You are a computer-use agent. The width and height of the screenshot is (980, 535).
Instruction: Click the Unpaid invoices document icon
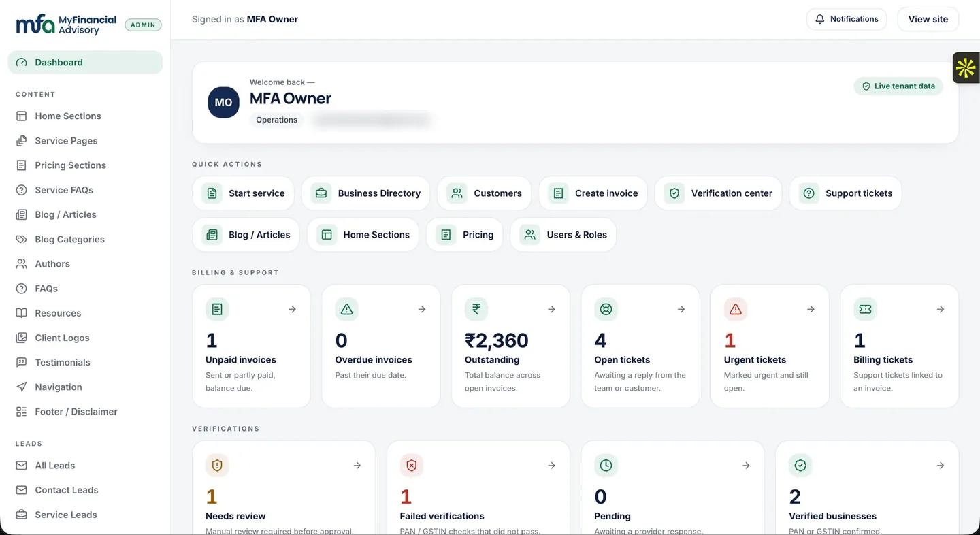pos(217,309)
